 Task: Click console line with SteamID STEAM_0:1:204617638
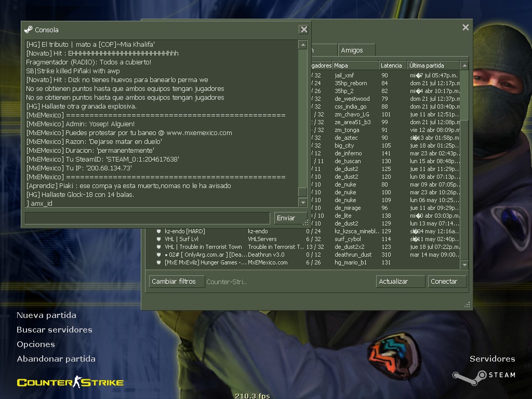click(x=102, y=159)
